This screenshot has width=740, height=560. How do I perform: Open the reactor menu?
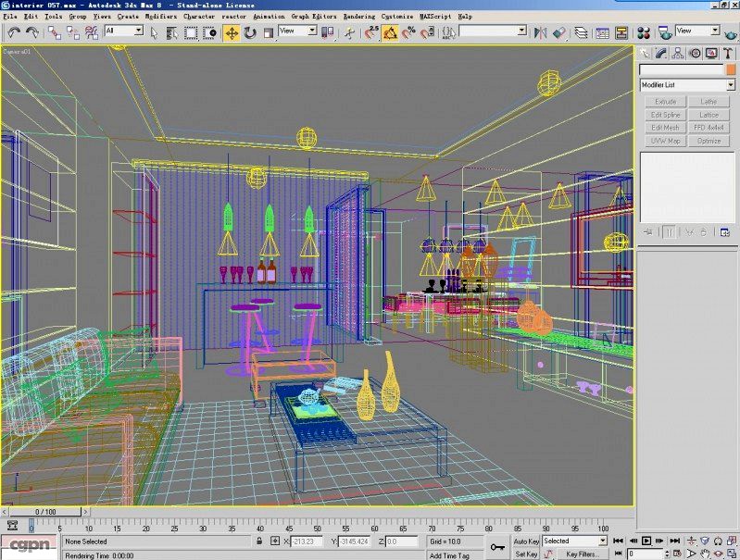pyautogui.click(x=233, y=16)
